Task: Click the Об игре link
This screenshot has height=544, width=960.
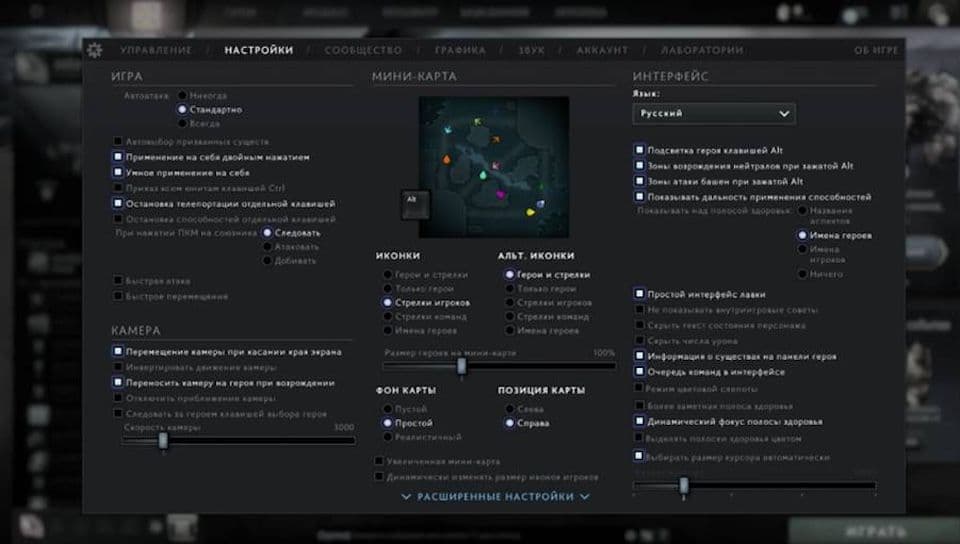Action: pyautogui.click(x=875, y=50)
